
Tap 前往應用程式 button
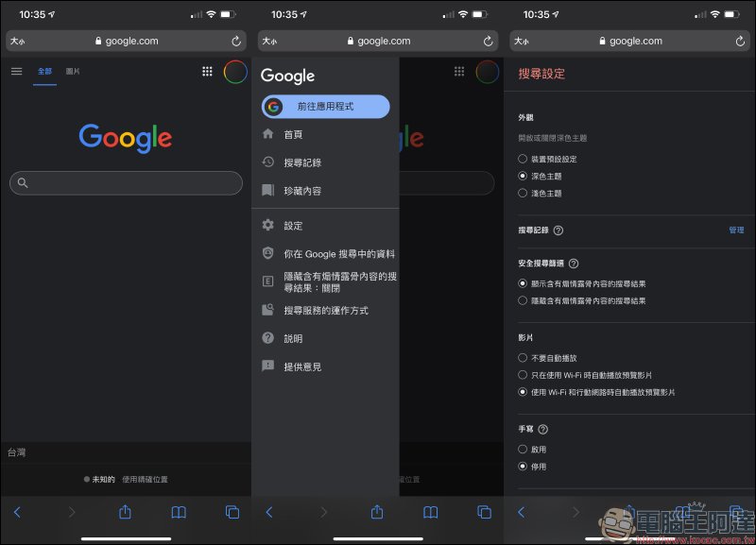(x=325, y=107)
